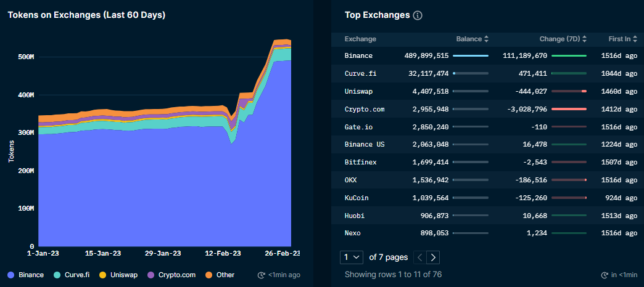Click table refresh icon next to in <1min
The width and height of the screenshot is (644, 287).
point(605,275)
